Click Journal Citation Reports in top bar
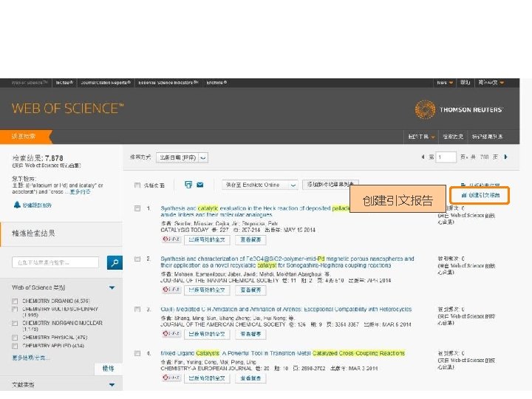This screenshot has height=399, width=532. (106, 83)
